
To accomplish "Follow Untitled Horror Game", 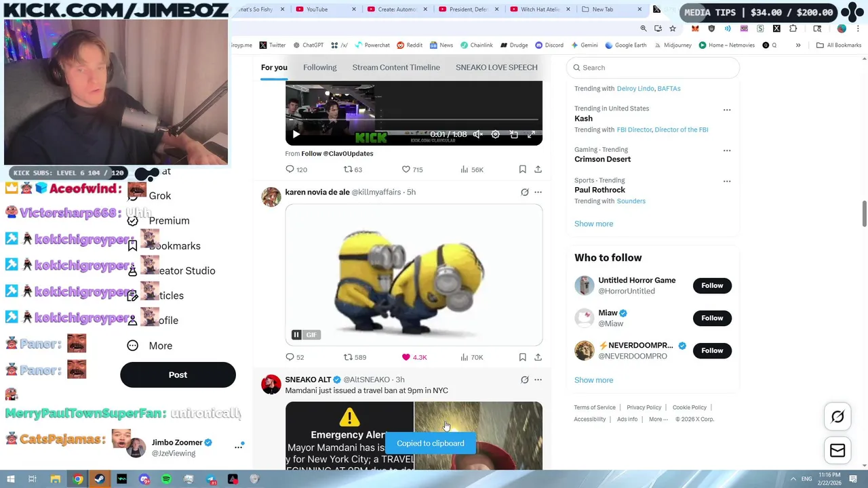I will point(712,285).
